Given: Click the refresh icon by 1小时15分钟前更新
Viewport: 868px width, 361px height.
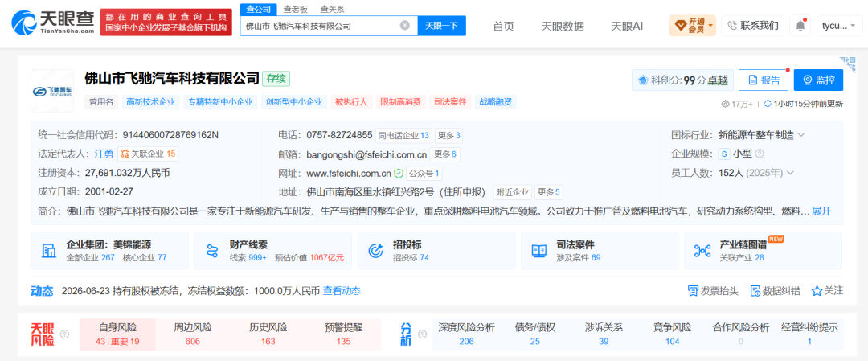Looking at the screenshot, I should [x=768, y=104].
